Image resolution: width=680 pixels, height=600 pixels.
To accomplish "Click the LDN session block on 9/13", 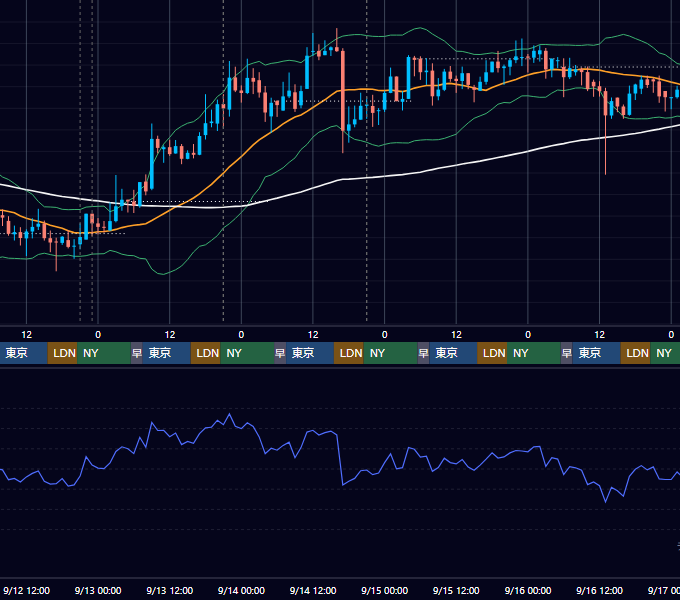I will click(206, 353).
